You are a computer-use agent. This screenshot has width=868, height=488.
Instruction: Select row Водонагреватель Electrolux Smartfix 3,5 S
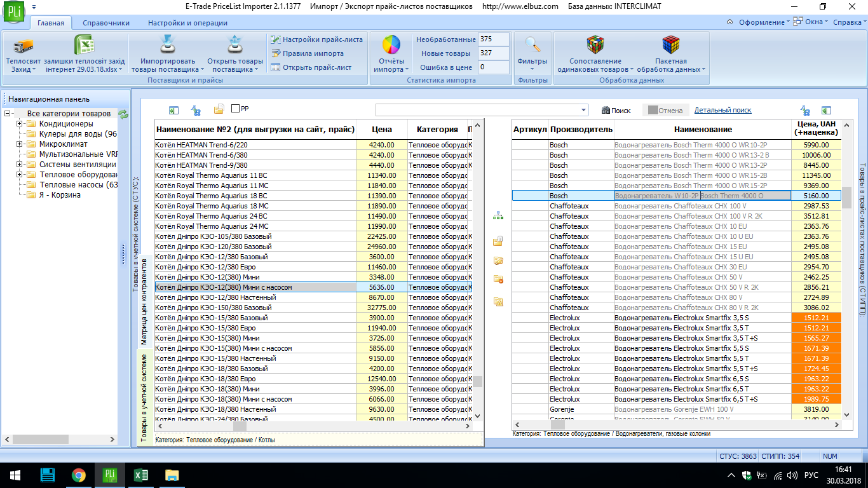pos(677,318)
